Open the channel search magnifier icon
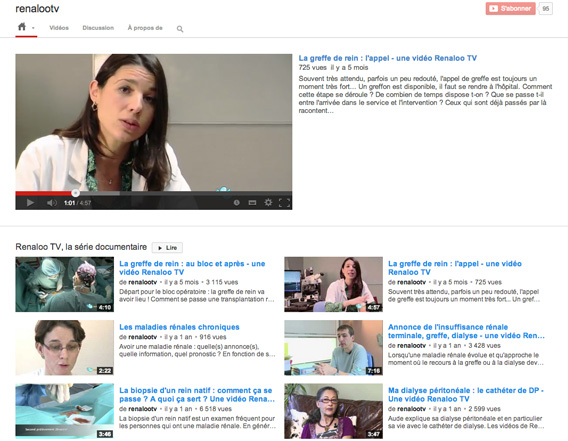Screen dimensions: 568x441 pos(180,29)
